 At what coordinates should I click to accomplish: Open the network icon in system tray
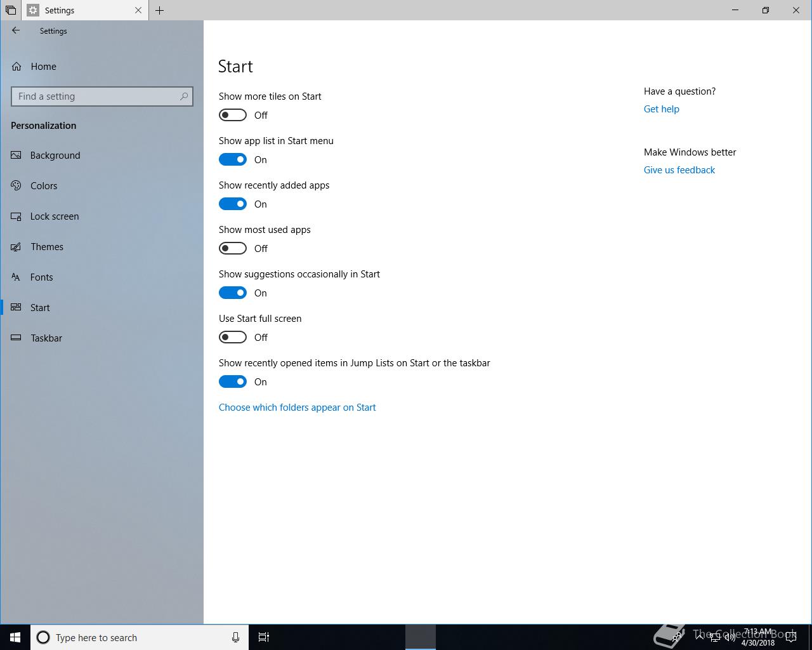tap(714, 637)
